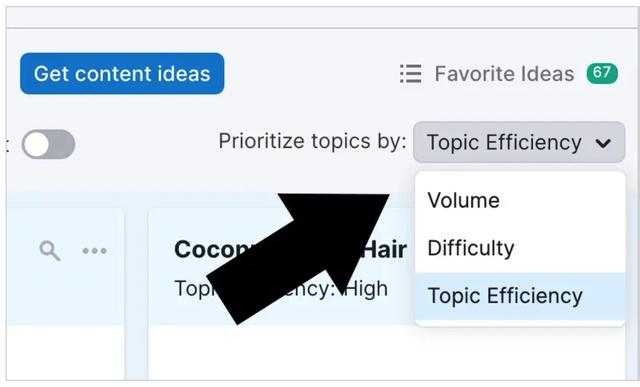
Task: Click the white body of left card
Action: click(65, 353)
